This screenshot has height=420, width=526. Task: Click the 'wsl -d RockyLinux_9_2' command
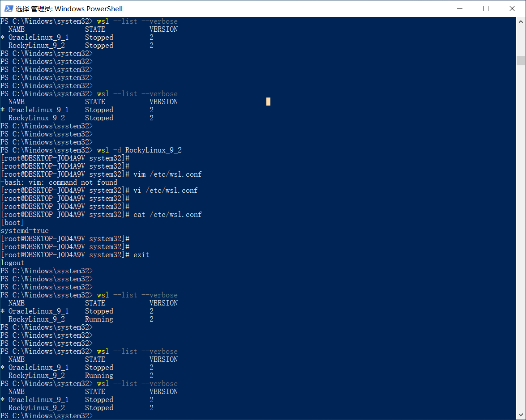tap(139, 150)
